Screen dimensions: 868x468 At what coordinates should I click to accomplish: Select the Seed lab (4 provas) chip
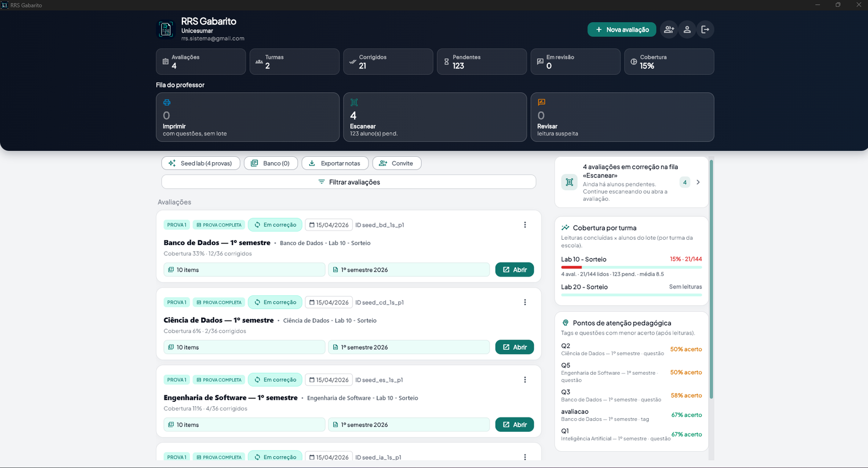pos(201,163)
